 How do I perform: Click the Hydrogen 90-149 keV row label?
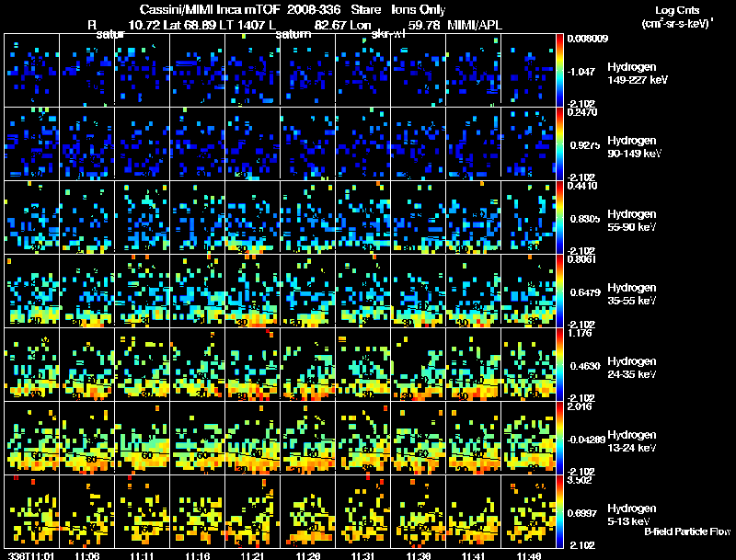pos(634,147)
